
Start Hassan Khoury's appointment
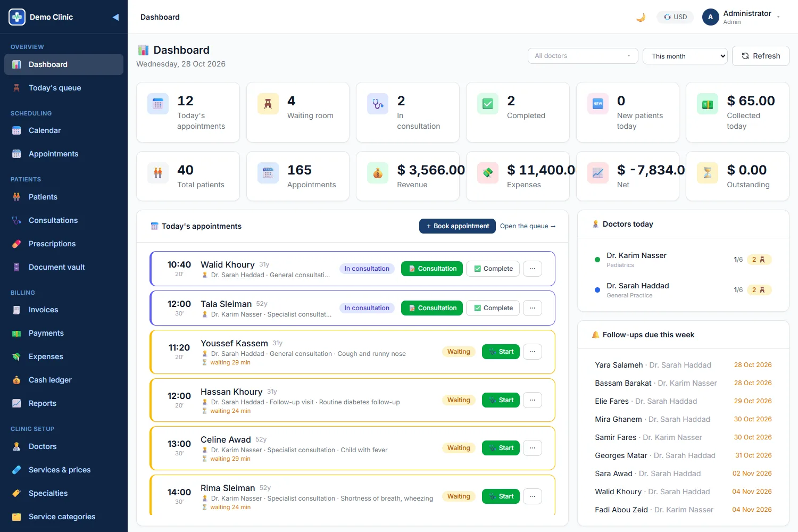[x=501, y=400]
